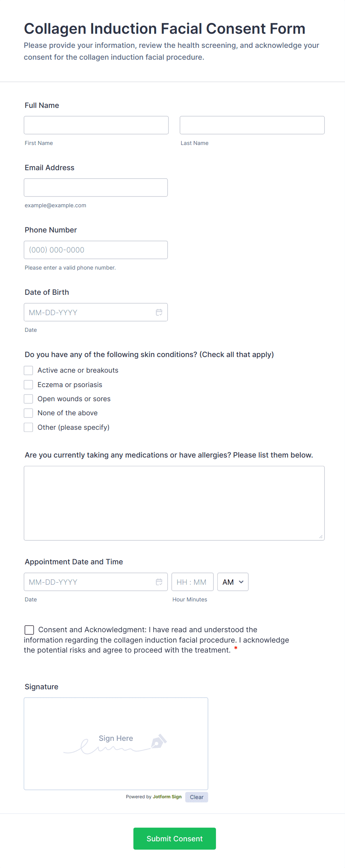Open the Date of Birth calendar picker icon
This screenshot has width=345, height=868.
159,312
